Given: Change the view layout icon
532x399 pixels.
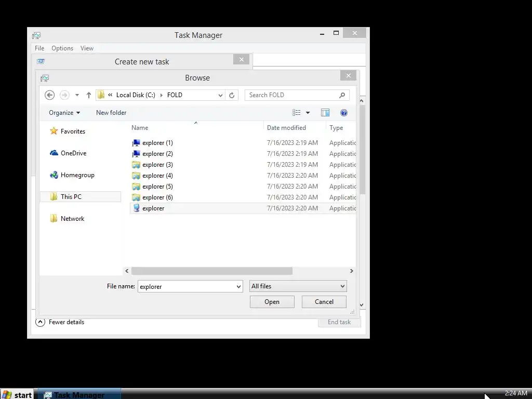Looking at the screenshot, I should pos(296,113).
